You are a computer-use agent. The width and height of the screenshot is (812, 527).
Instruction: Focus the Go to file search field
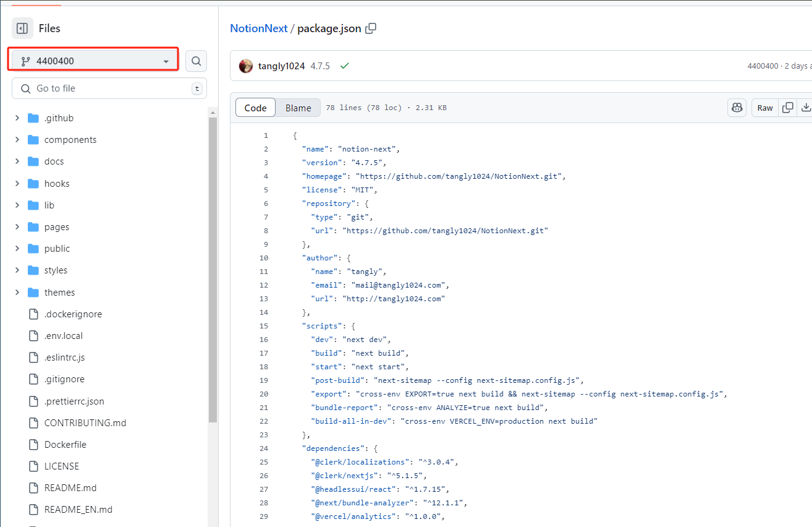pyautogui.click(x=109, y=88)
